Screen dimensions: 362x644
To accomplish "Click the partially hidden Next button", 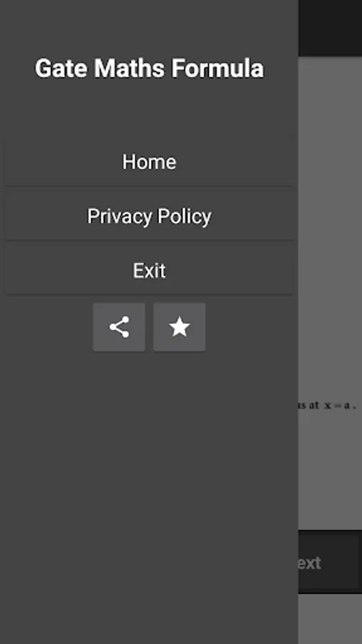I will [x=328, y=562].
